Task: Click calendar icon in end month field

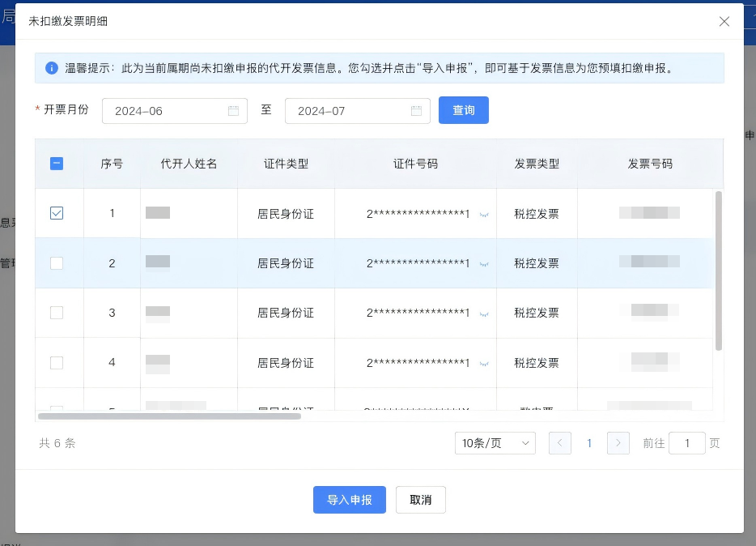Action: 416,111
